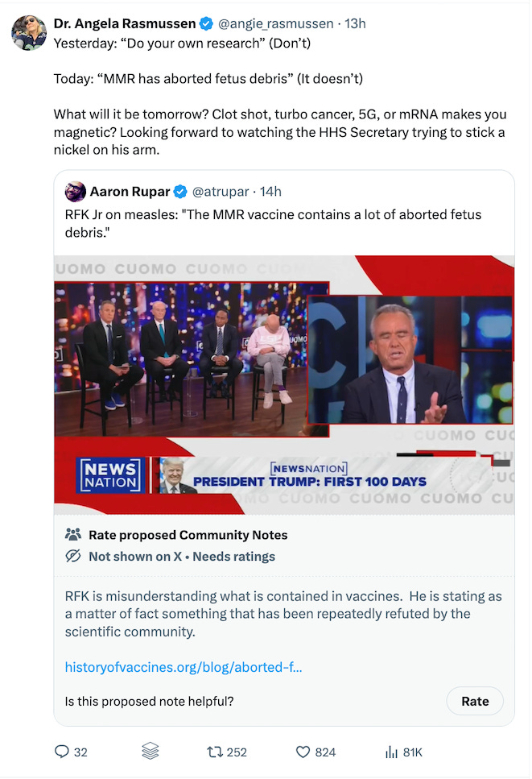Click Dr. Angela Rasmussen's verified badge
Viewport: 532px width, 779px height.
tap(206, 23)
